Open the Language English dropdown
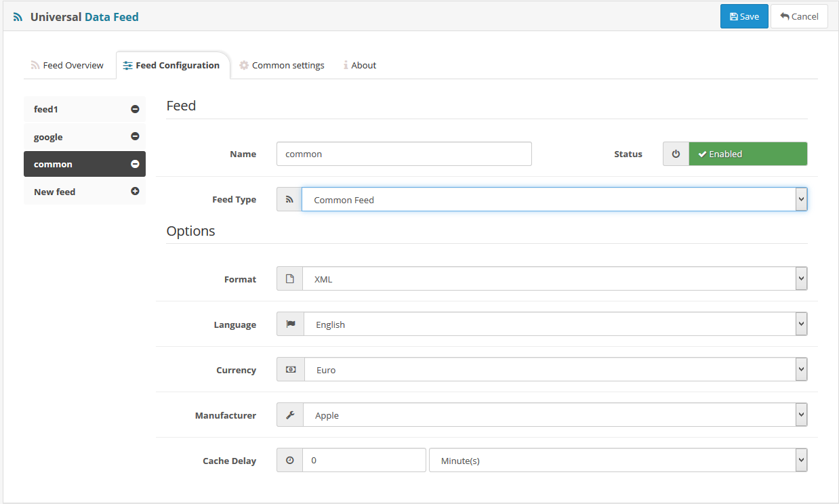Image resolution: width=839 pixels, height=504 pixels. (x=556, y=324)
